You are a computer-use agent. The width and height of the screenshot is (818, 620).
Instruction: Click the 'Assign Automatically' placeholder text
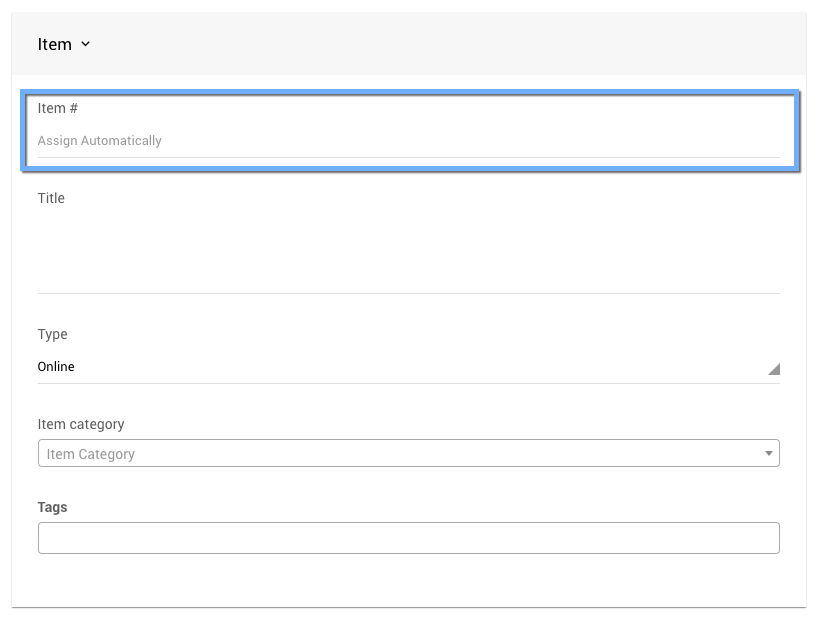(x=99, y=141)
